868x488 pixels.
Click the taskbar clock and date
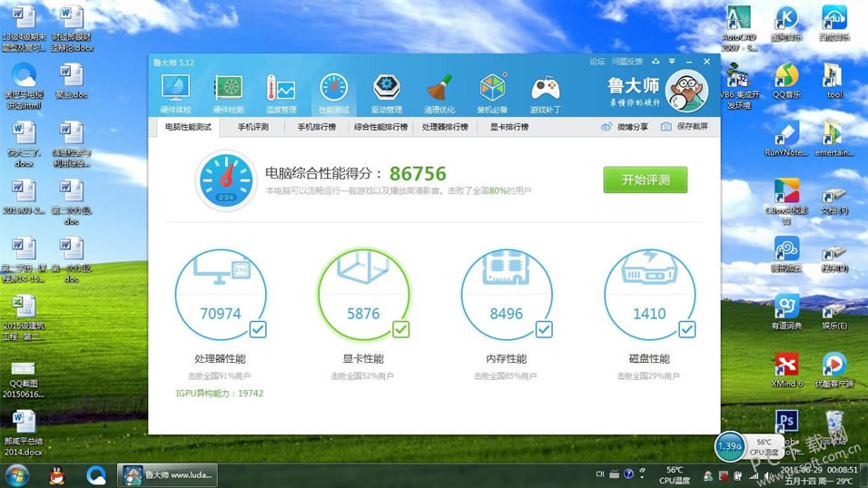[819, 475]
